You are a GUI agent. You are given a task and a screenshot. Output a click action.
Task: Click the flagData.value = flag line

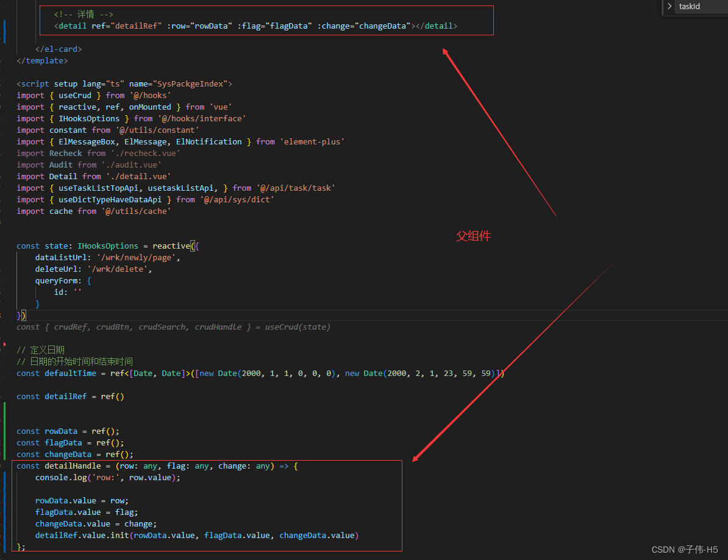[x=87, y=512]
